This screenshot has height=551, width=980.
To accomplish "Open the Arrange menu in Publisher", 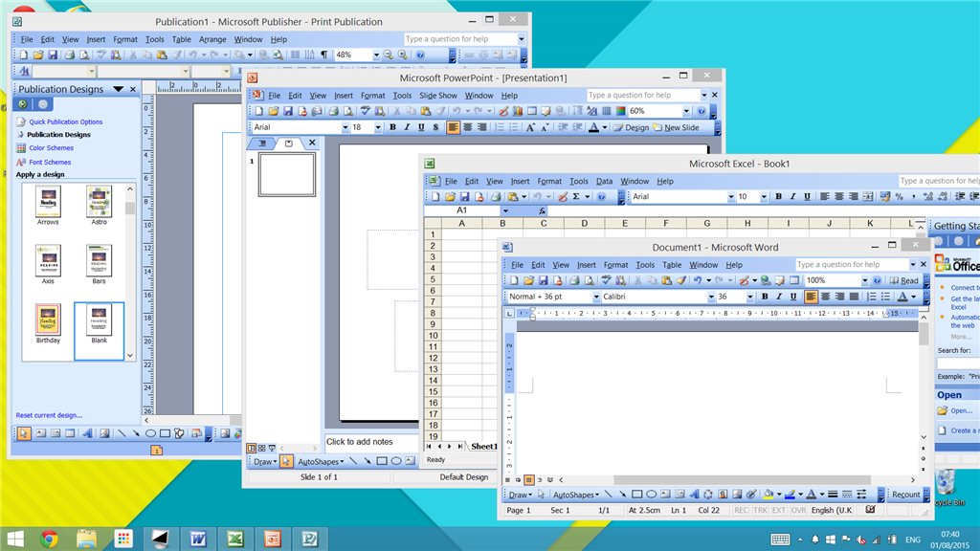I will coord(212,39).
